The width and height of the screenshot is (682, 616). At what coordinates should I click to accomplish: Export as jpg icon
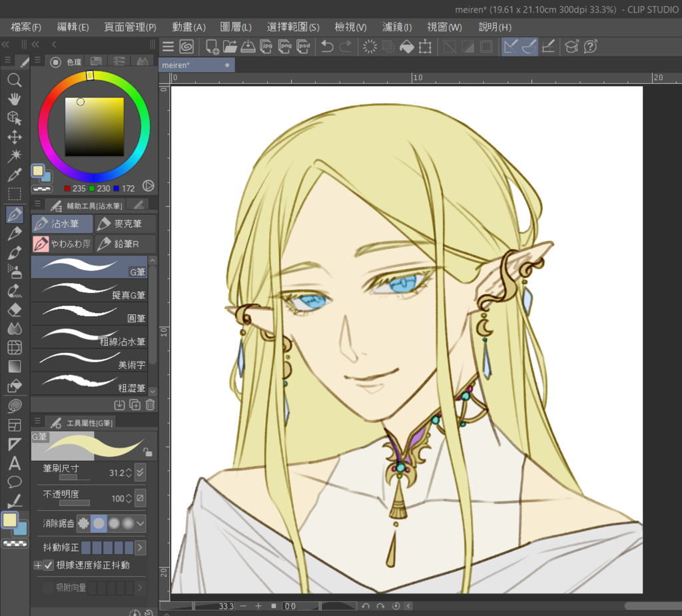coord(266,47)
